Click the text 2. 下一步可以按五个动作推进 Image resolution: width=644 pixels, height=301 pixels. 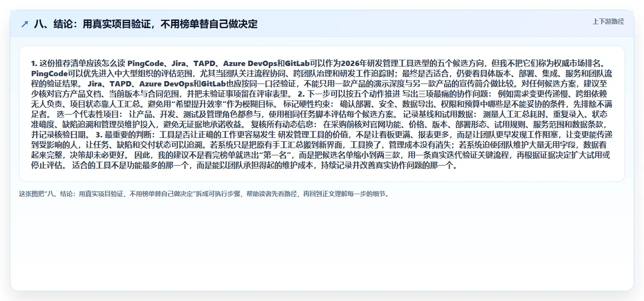click(348, 94)
